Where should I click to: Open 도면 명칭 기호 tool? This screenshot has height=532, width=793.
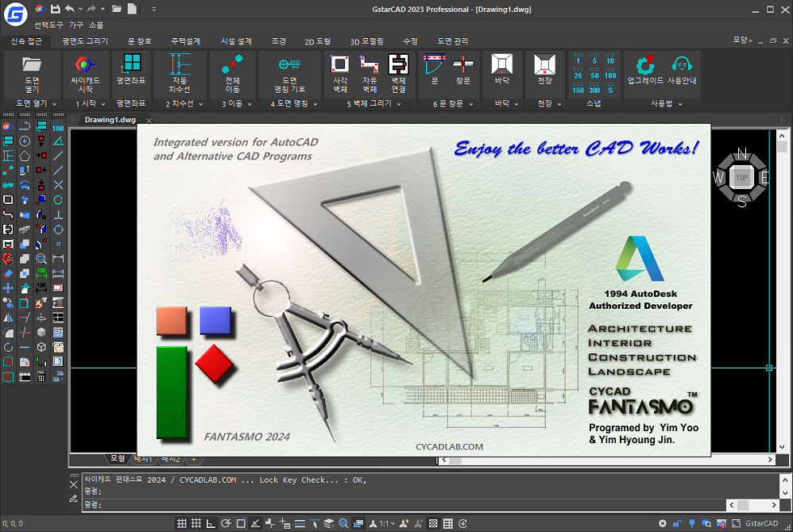(289, 64)
